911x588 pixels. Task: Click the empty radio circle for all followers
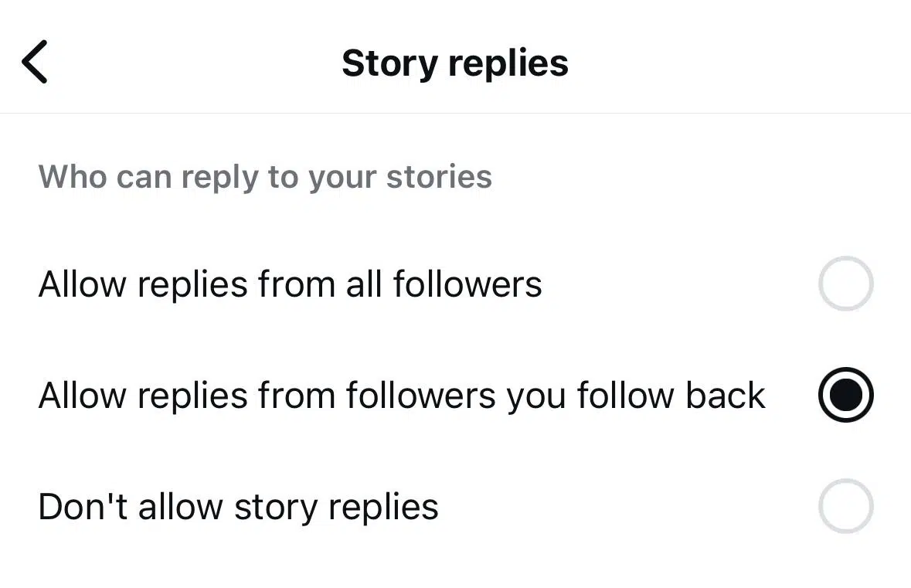(x=846, y=284)
